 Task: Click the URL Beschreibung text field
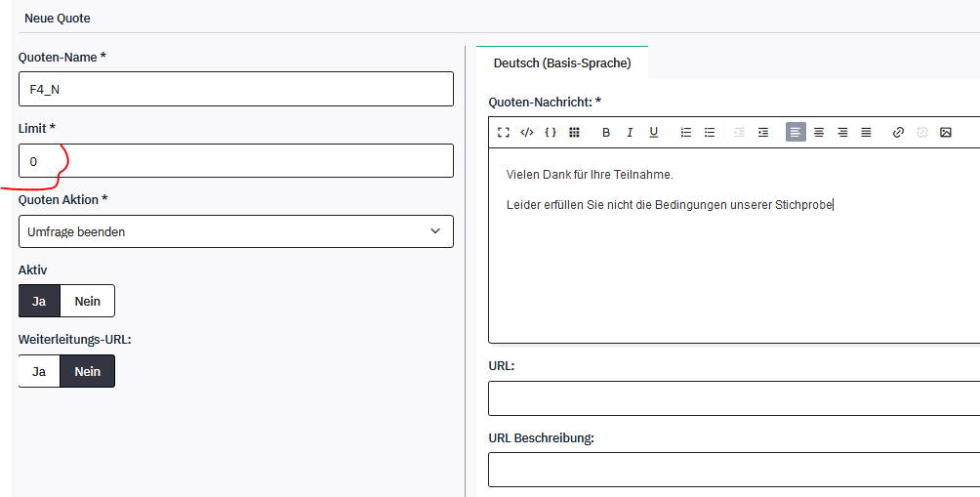click(732, 470)
